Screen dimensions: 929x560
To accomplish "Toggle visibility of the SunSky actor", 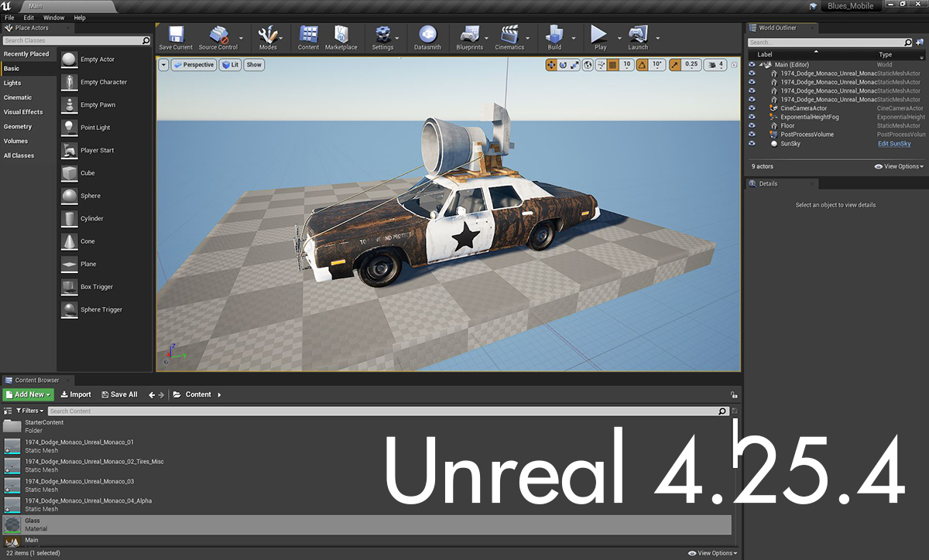I will point(752,143).
